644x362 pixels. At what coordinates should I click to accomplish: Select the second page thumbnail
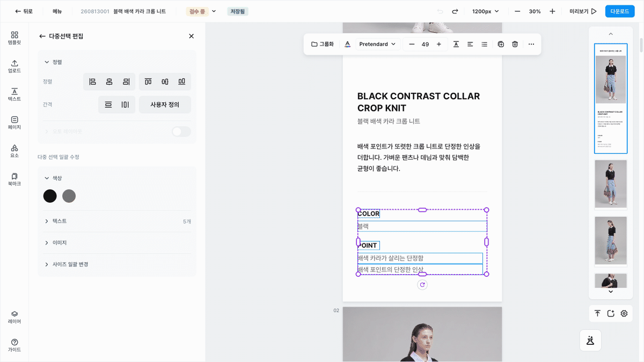click(x=611, y=184)
